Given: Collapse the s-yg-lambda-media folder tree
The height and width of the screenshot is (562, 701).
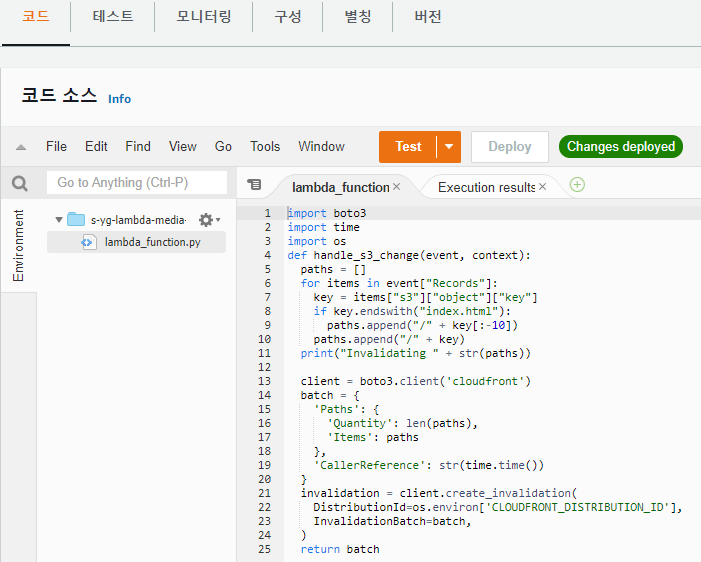Looking at the screenshot, I should [59, 220].
